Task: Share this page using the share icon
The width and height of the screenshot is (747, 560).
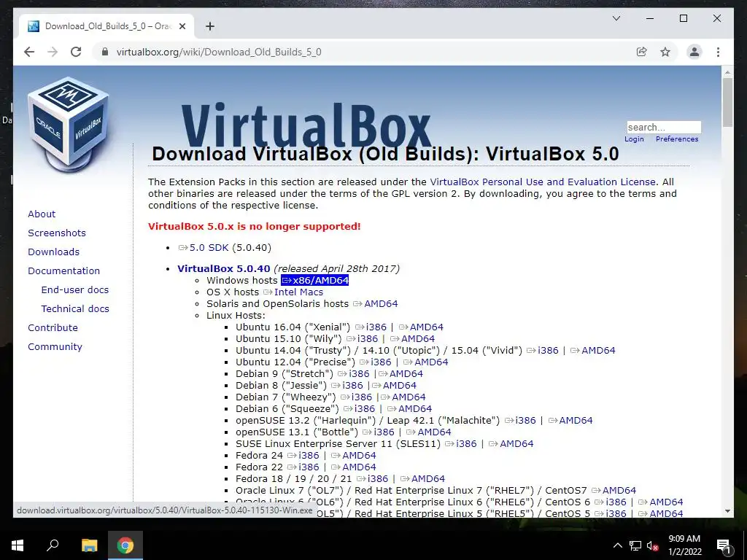Action: [642, 52]
